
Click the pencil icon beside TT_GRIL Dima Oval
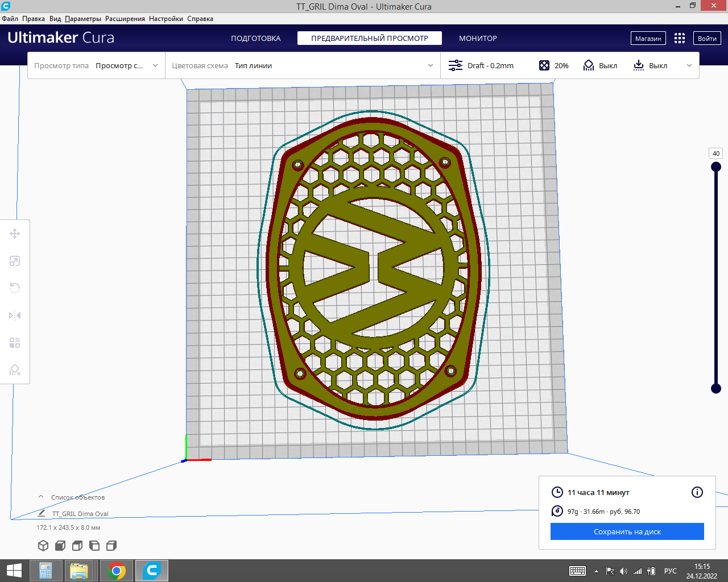[42, 513]
